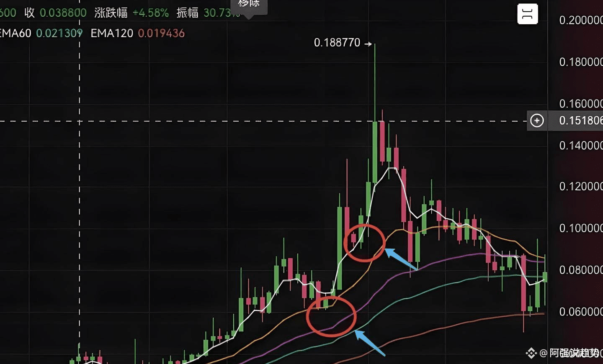Click the 0.060000 price axis label
This screenshot has height=364, width=603.
coord(581,312)
